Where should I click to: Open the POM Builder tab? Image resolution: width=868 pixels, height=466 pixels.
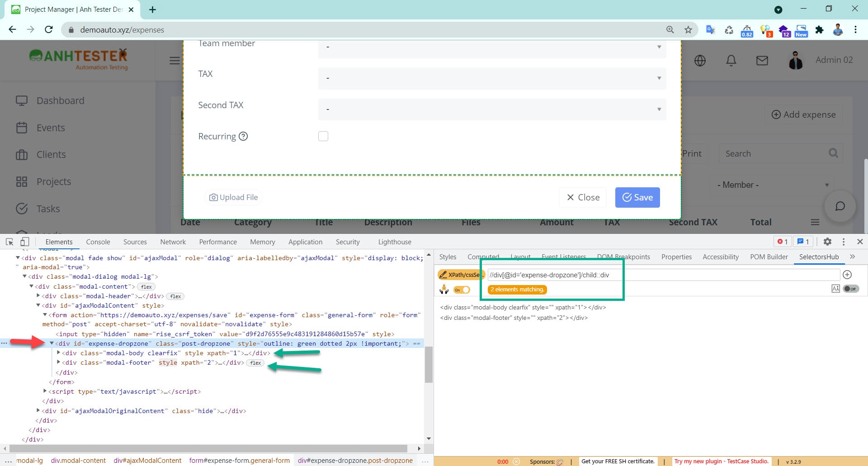pos(769,257)
